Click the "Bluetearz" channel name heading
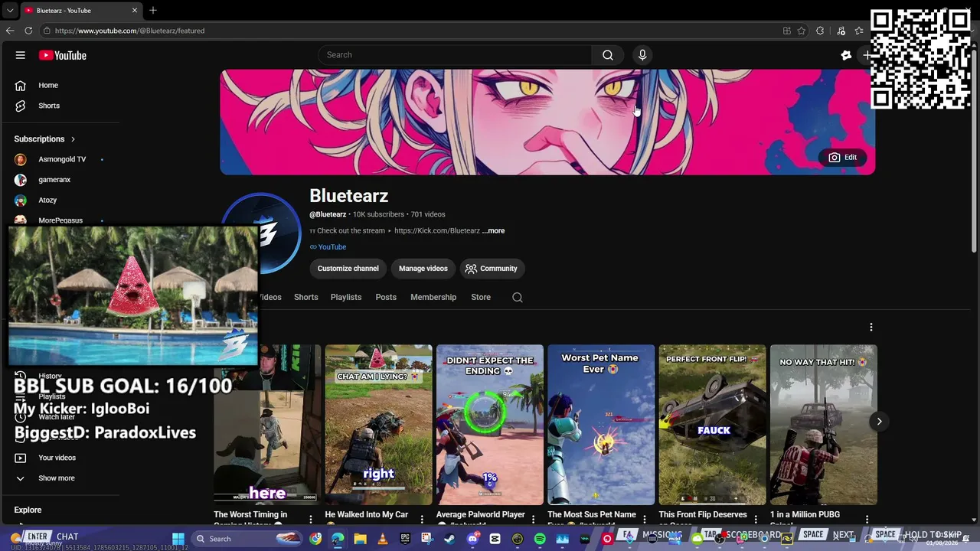Screen dimensions: 980x551 pyautogui.click(x=349, y=196)
